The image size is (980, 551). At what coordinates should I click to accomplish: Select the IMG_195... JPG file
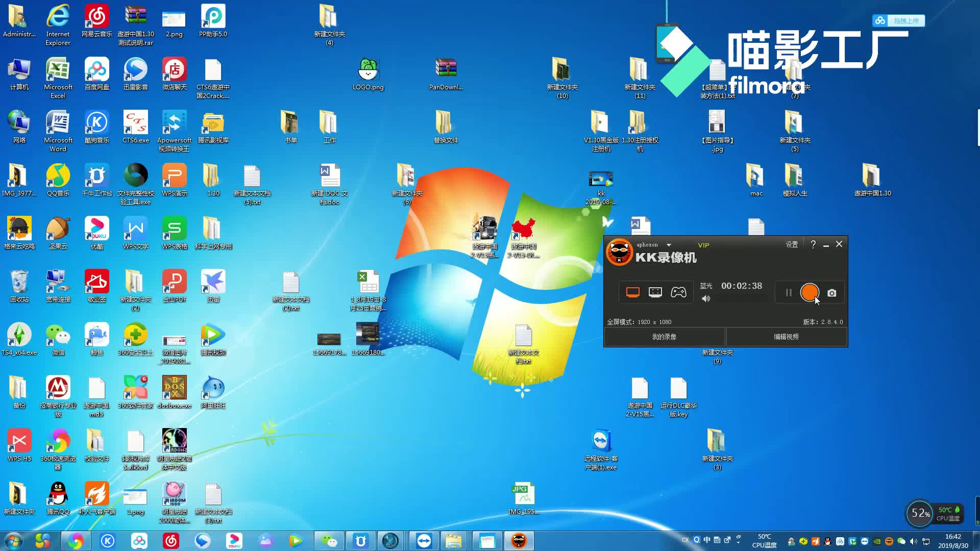[x=523, y=498]
